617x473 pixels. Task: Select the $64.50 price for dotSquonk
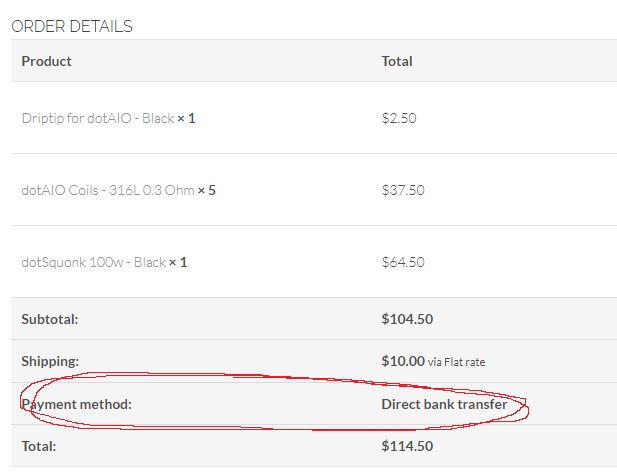tap(403, 262)
